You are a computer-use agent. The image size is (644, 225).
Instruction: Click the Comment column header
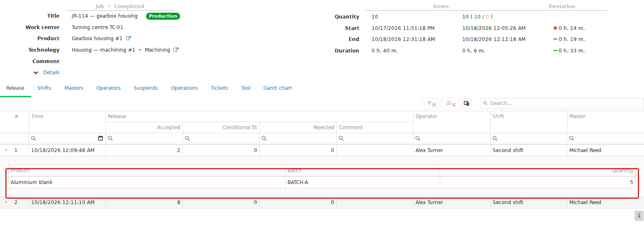pos(375,127)
